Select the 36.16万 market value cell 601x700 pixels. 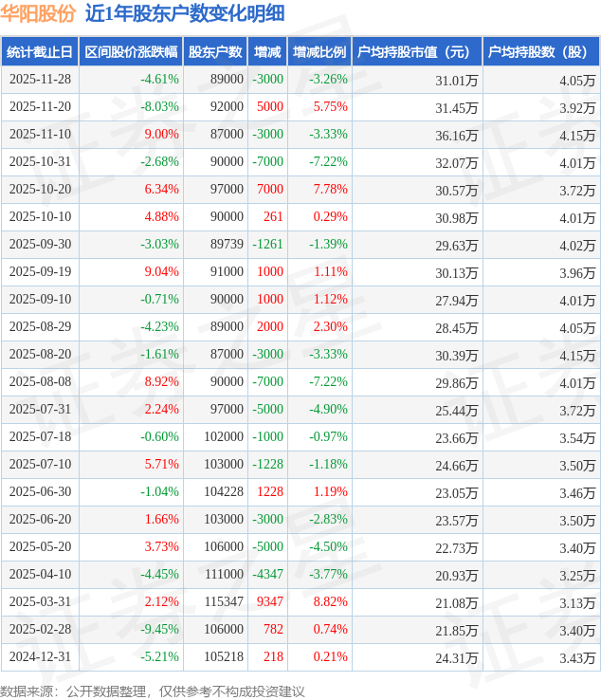click(x=456, y=135)
